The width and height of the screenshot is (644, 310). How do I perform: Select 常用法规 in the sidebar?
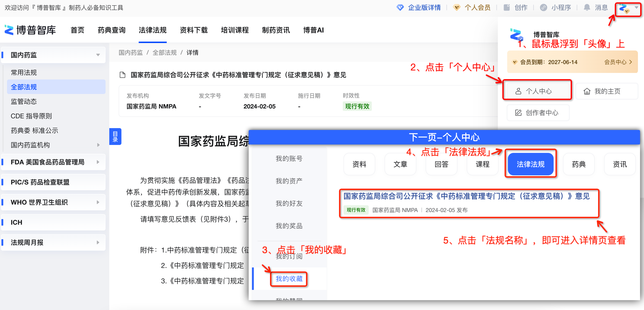point(24,73)
